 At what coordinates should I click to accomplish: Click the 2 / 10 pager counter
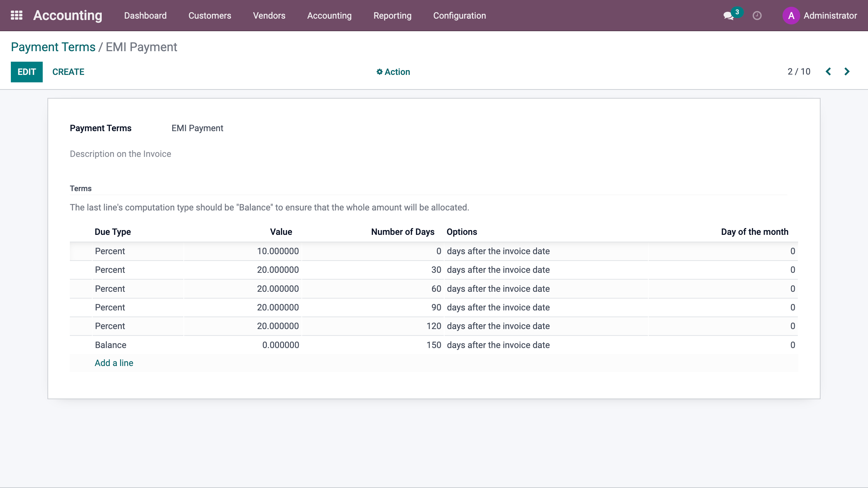[x=799, y=72]
